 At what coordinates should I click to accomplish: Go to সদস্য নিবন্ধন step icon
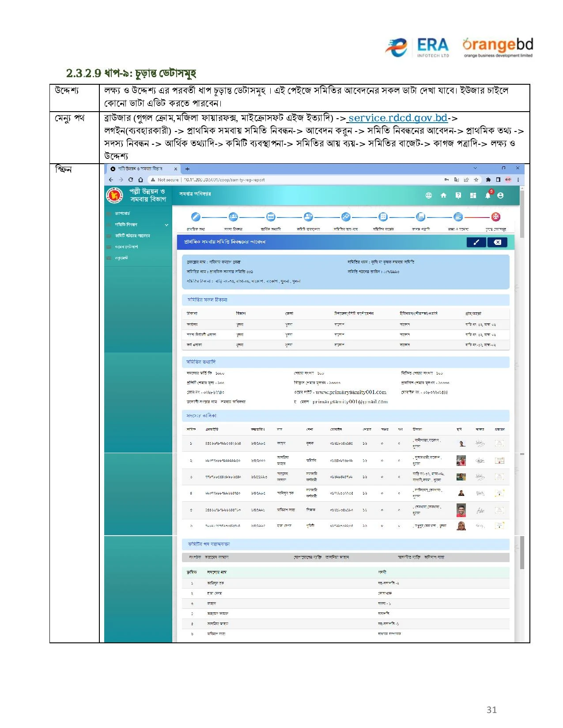[x=233, y=217]
